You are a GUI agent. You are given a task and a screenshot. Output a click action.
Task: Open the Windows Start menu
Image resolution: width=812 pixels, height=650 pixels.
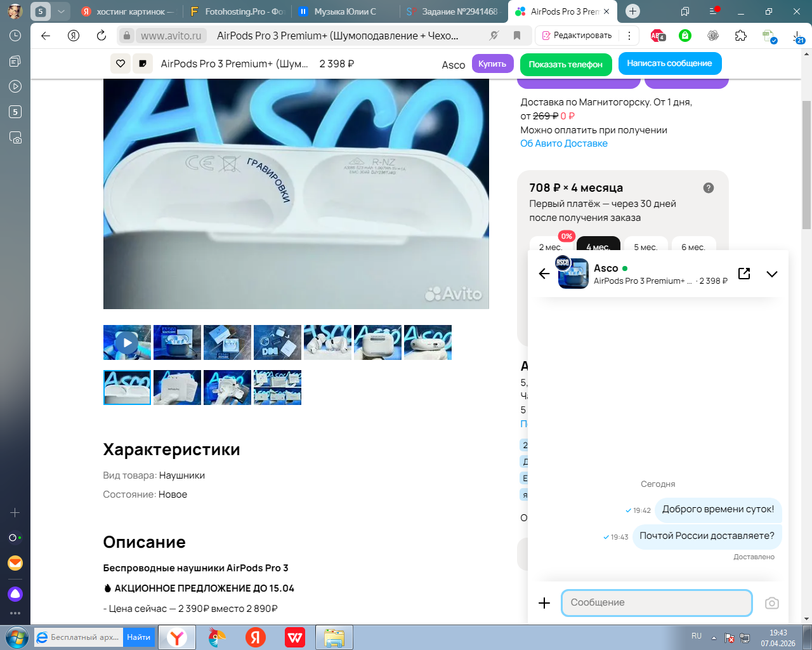pyautogui.click(x=16, y=637)
